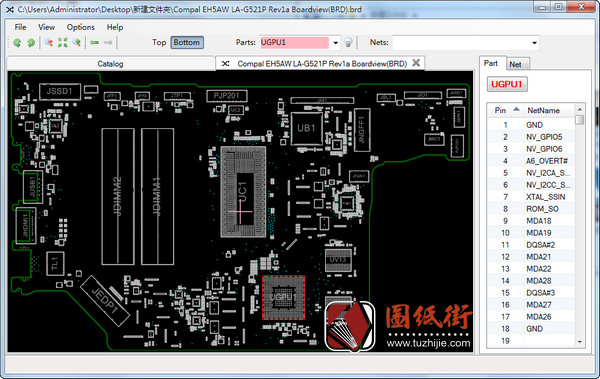Click the zoom out magnifier icon

49,42
